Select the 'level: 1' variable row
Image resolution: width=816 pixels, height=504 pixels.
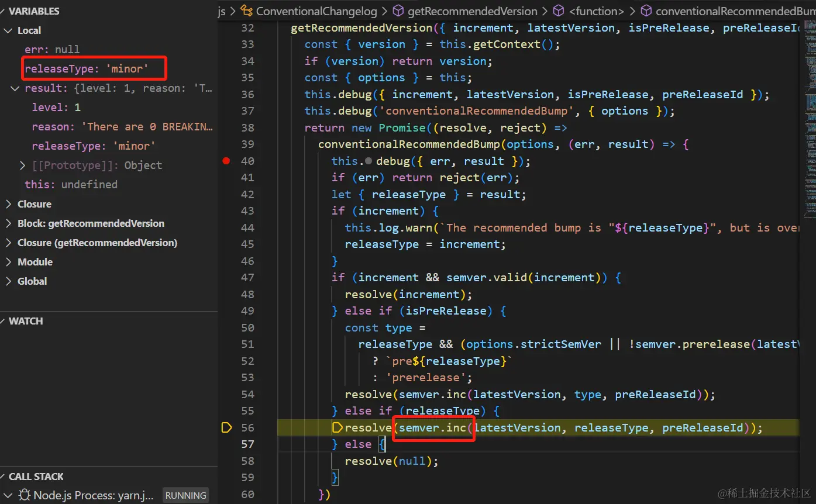pos(109,108)
